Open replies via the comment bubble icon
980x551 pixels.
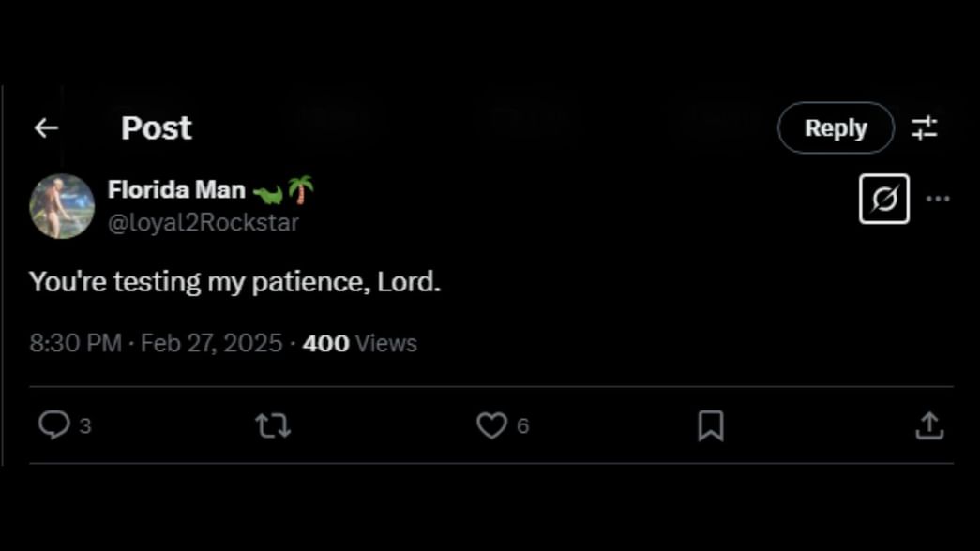54,424
